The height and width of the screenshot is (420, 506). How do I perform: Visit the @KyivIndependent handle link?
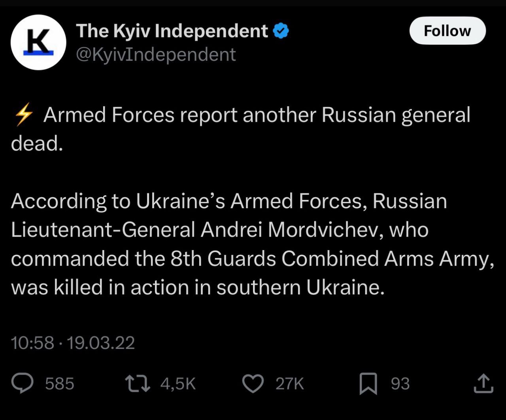click(x=156, y=55)
